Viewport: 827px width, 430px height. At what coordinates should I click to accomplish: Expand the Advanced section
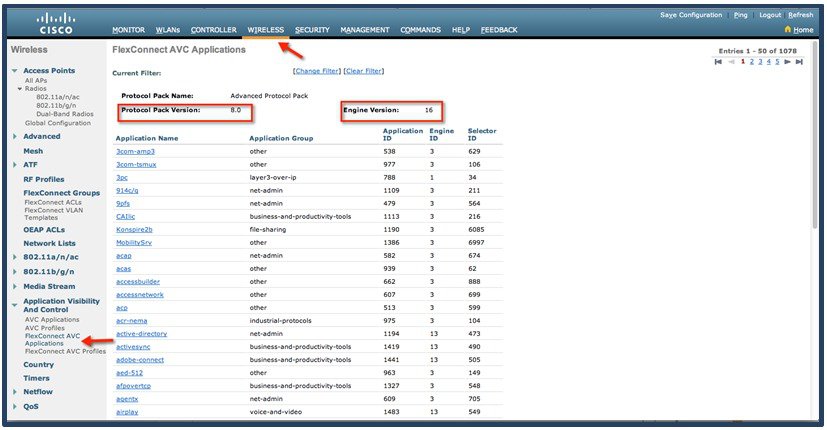(15, 136)
